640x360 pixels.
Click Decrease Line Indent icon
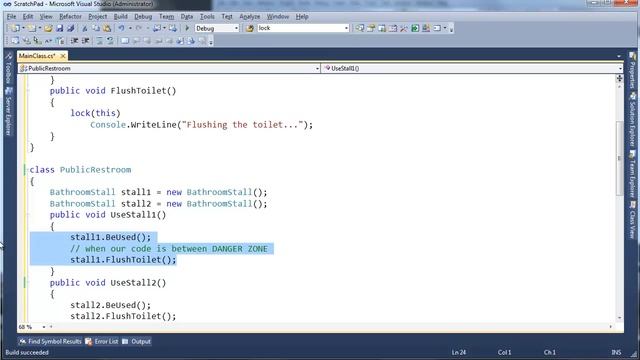coord(74,41)
